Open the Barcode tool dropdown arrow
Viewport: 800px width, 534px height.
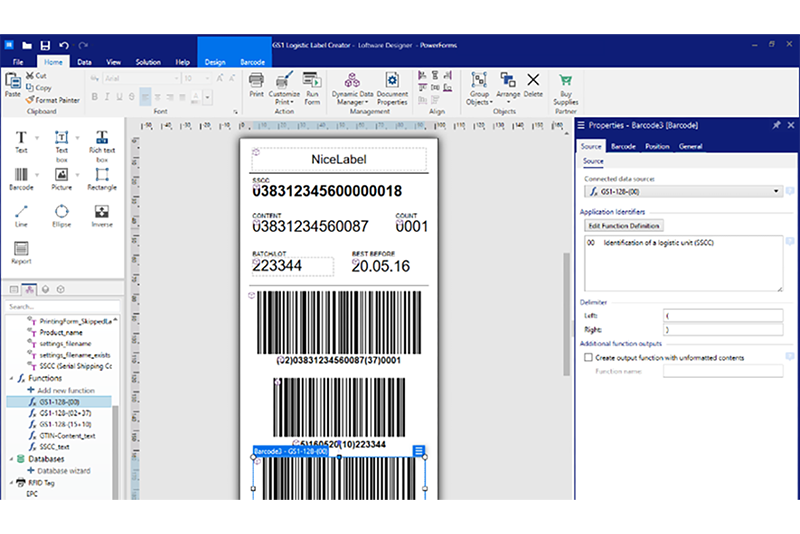point(37,175)
